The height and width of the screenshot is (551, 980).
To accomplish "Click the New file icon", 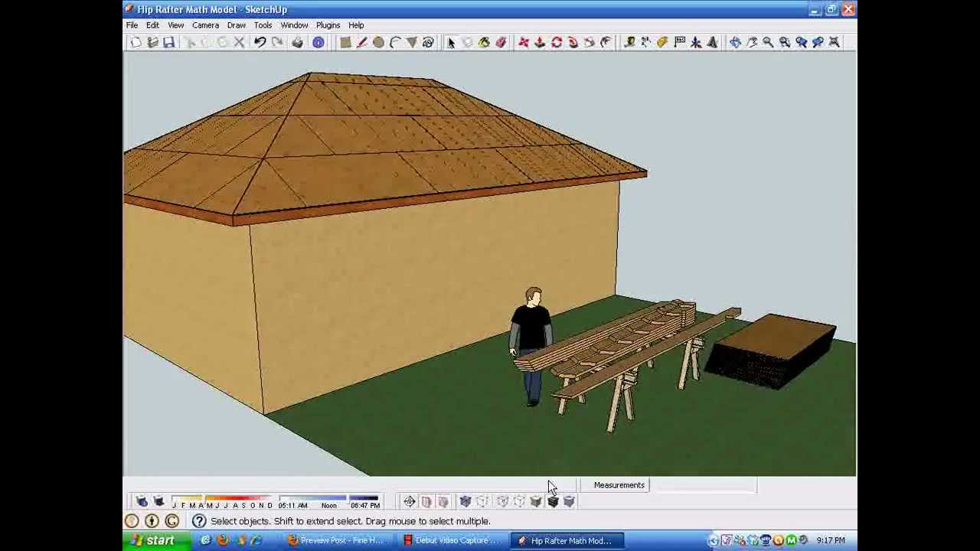I will point(136,43).
